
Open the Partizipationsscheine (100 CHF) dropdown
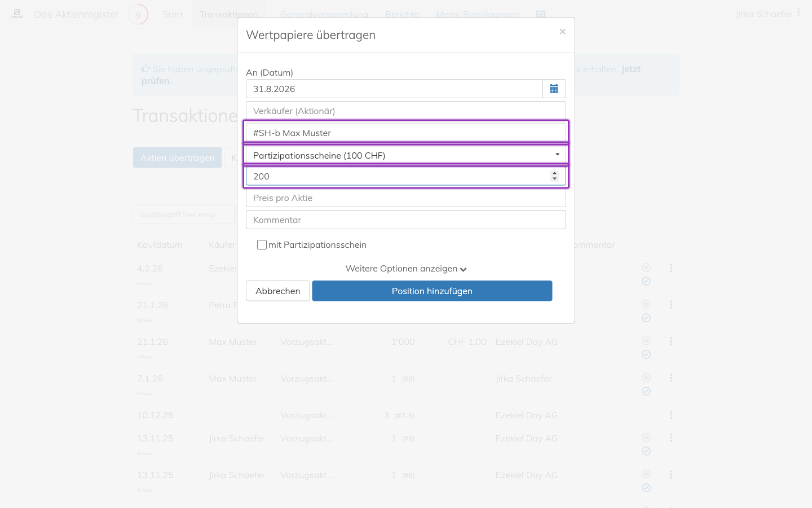pyautogui.click(x=406, y=155)
